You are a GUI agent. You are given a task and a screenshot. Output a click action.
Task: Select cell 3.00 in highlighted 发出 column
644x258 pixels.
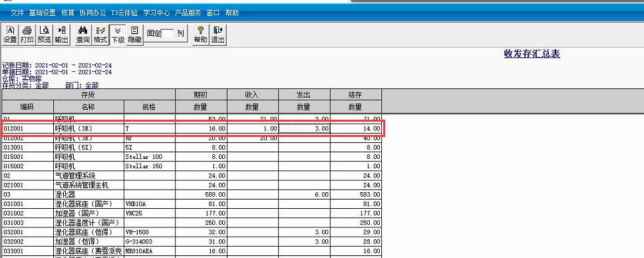[304, 128]
